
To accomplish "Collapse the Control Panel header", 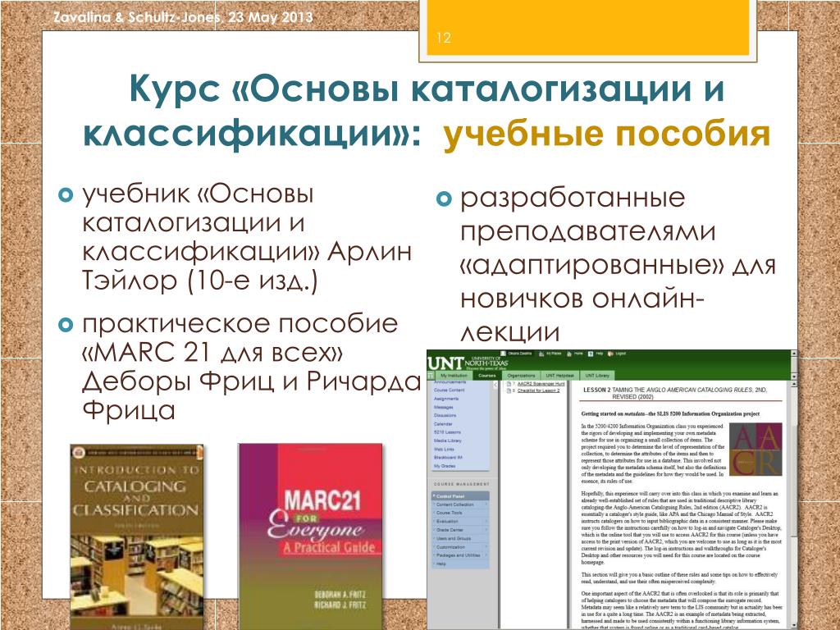I will (460, 496).
